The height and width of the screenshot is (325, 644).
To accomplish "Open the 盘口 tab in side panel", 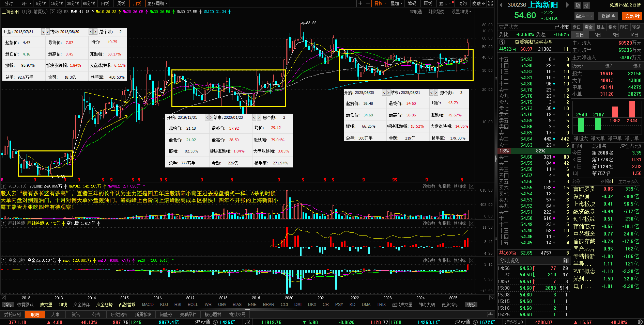I will 577,27.
